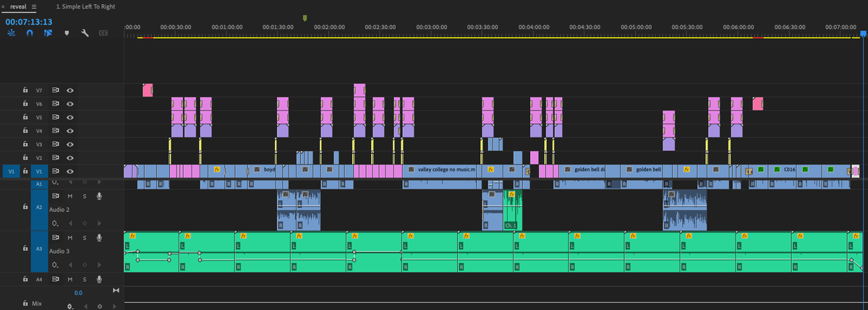Toggle Linked Selection in timeline
Viewport: 868px width, 310px height.
(x=48, y=33)
